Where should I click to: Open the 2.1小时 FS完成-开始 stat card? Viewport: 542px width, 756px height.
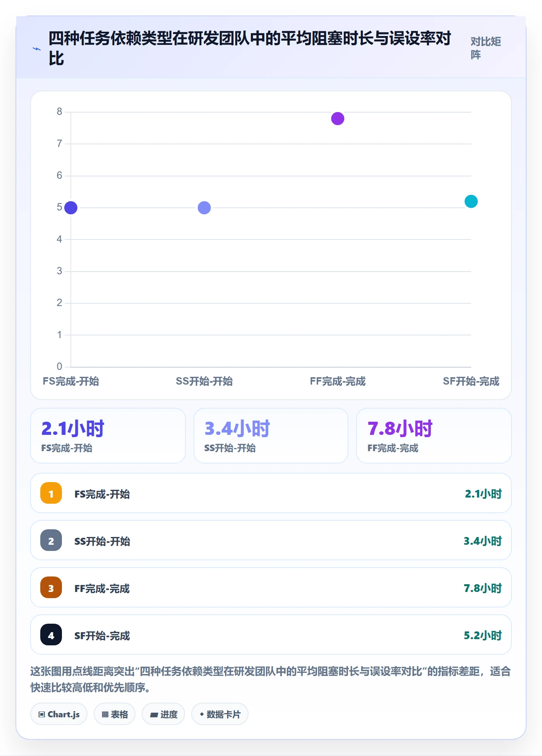pyautogui.click(x=108, y=436)
